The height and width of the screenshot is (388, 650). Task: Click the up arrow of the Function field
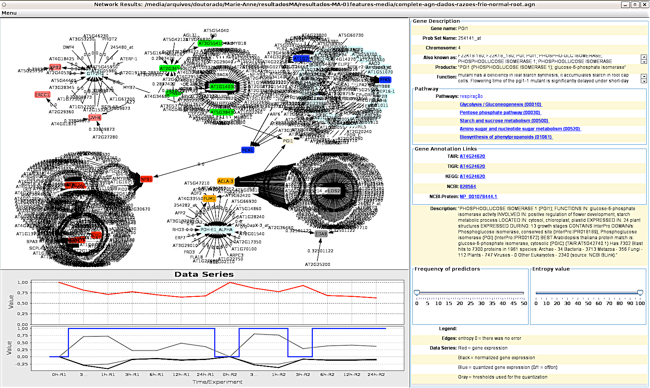(x=643, y=76)
